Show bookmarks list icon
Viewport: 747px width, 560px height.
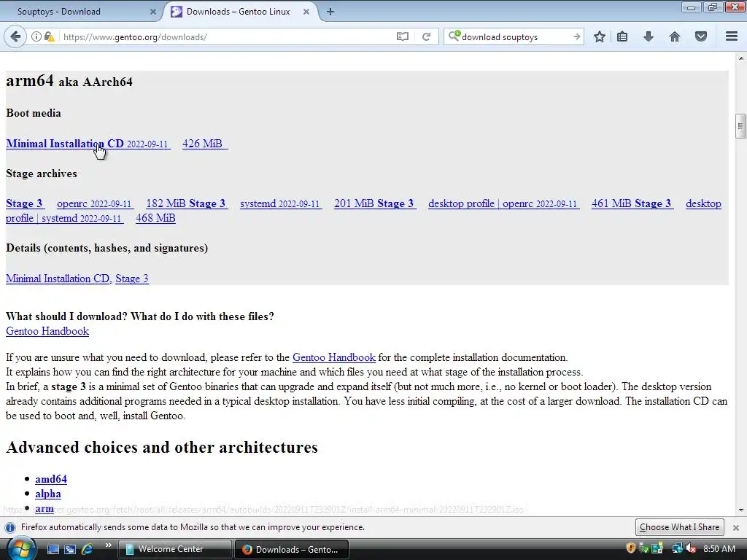click(622, 36)
